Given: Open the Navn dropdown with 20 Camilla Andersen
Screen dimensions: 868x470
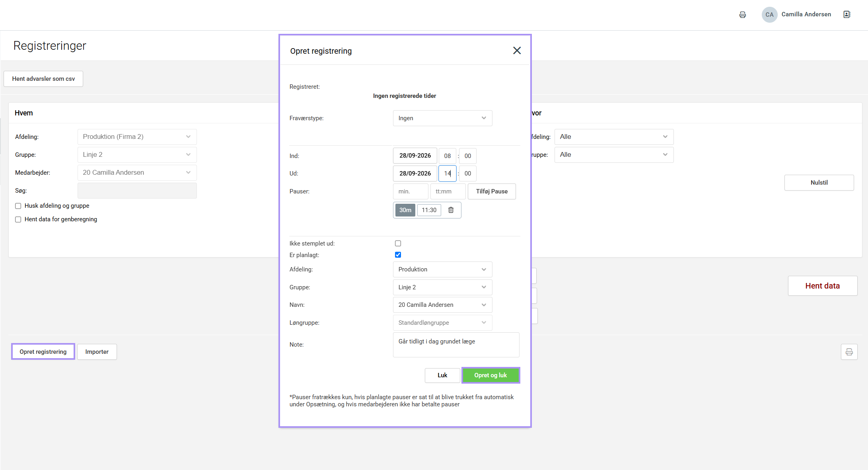Looking at the screenshot, I should (x=442, y=305).
